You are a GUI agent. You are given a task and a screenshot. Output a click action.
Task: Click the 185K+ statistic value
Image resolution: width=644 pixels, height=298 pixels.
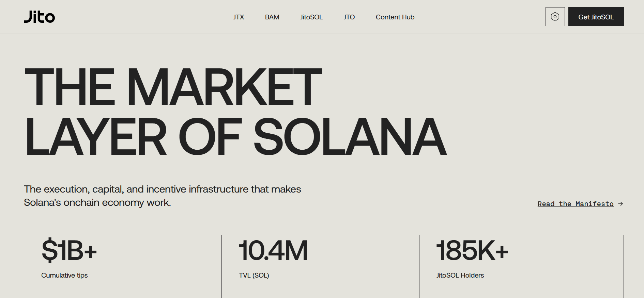(472, 250)
